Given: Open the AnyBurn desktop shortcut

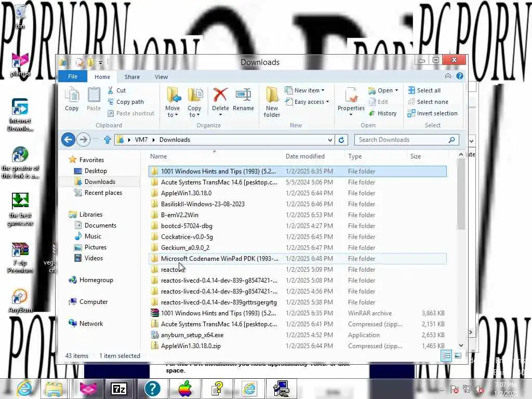Looking at the screenshot, I should click(20, 300).
